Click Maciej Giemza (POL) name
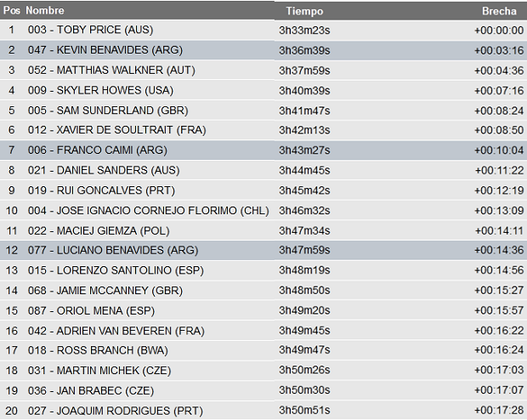Screen dimensions: 527x420 pyautogui.click(x=99, y=230)
